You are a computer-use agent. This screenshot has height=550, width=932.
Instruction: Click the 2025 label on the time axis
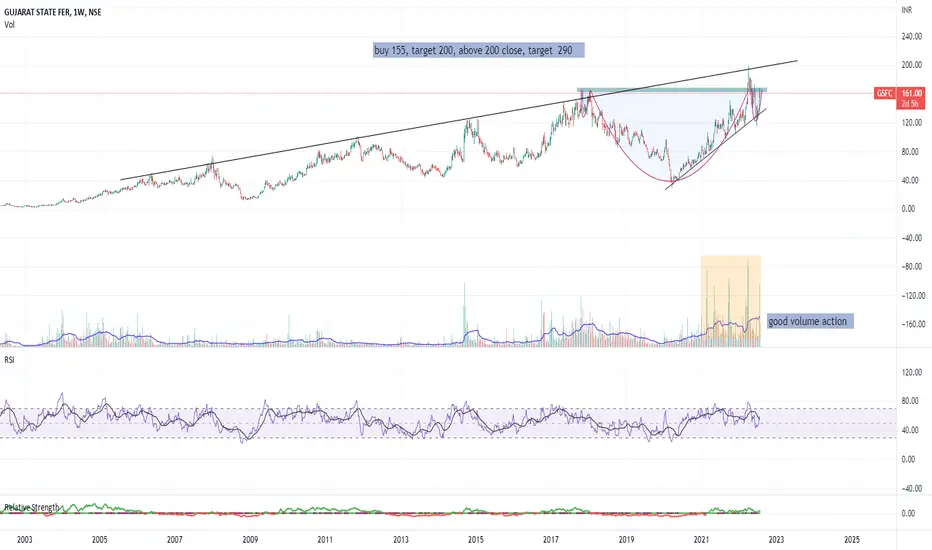tap(852, 540)
